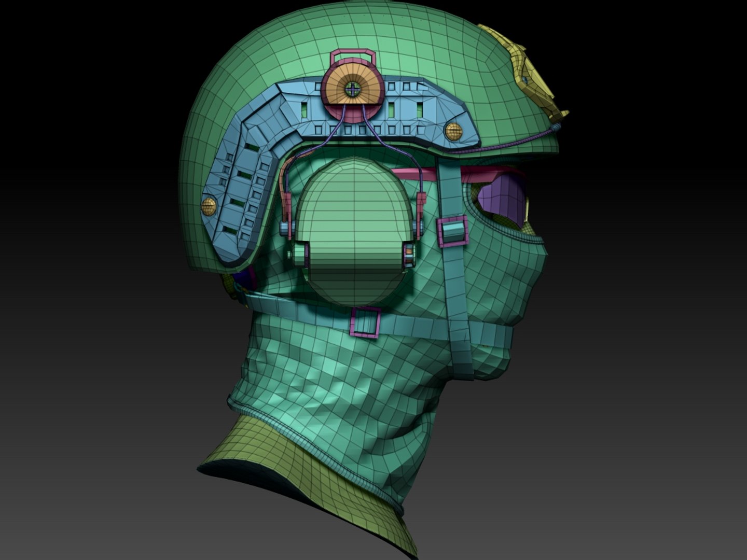The width and height of the screenshot is (747, 560).
Task: Click the pink buckle on vertical cheek strap
Action: (x=453, y=231)
